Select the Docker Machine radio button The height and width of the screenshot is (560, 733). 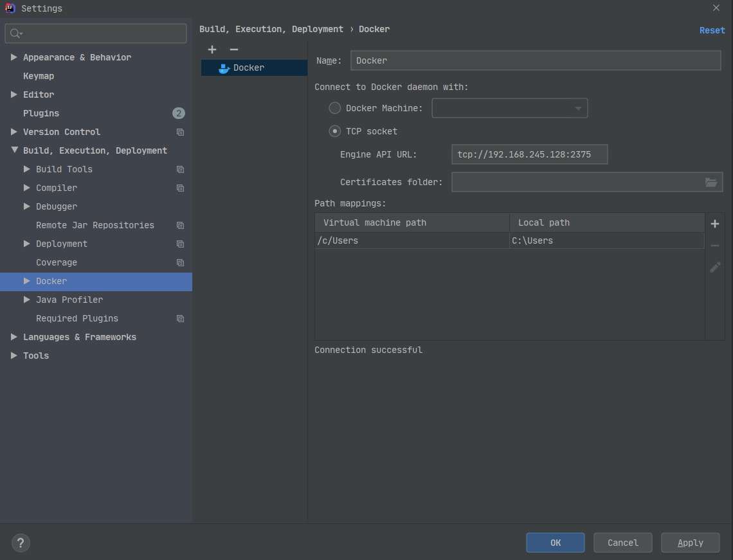(x=335, y=108)
